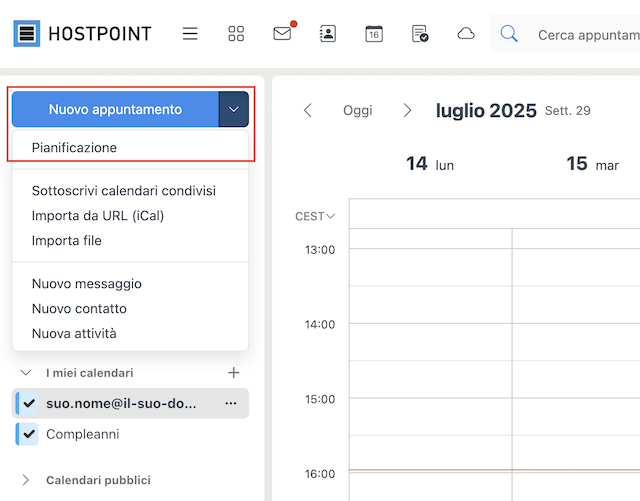The width and height of the screenshot is (640, 501).
Task: Open the CEST timezone dropdown
Action: click(x=315, y=216)
